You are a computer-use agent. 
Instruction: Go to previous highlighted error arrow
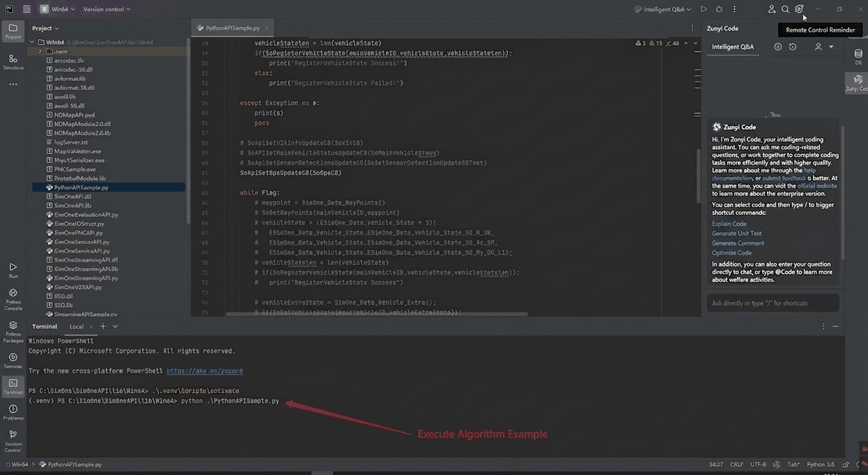pos(686,43)
